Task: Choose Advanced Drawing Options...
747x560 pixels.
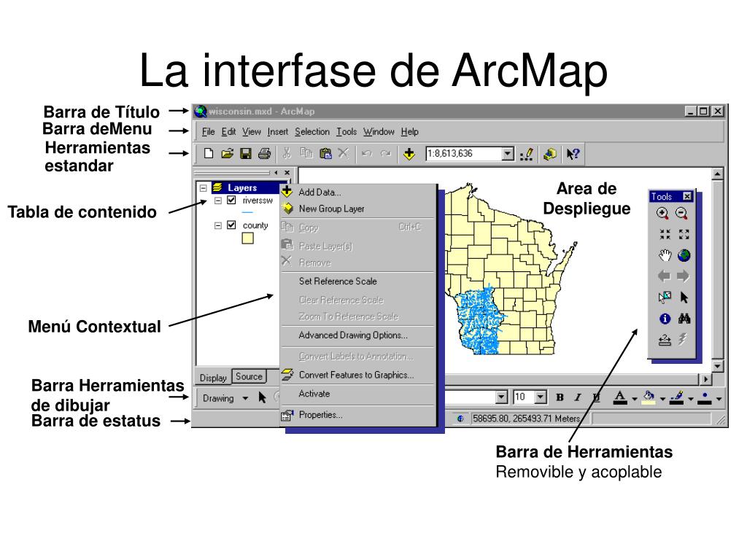Action: tap(358, 335)
